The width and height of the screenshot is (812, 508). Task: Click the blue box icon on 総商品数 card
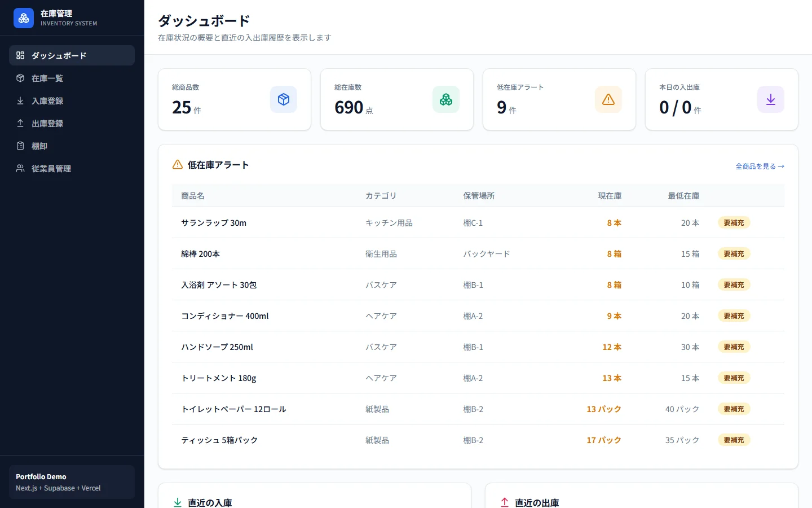pos(284,99)
